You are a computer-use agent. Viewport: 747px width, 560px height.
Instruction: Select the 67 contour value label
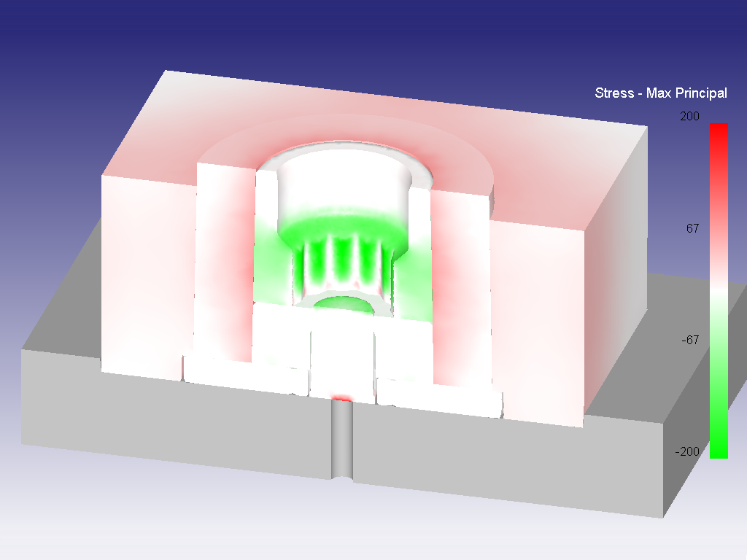[693, 228]
